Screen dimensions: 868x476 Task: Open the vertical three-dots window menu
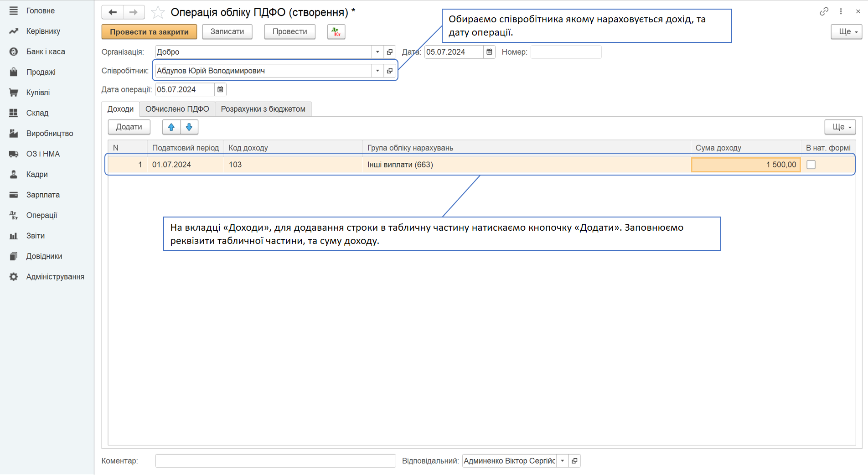point(841,11)
